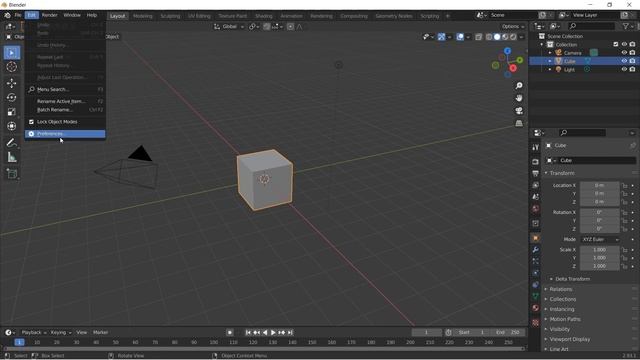Open the Options dropdown
The height and width of the screenshot is (360, 640).
coord(513,27)
